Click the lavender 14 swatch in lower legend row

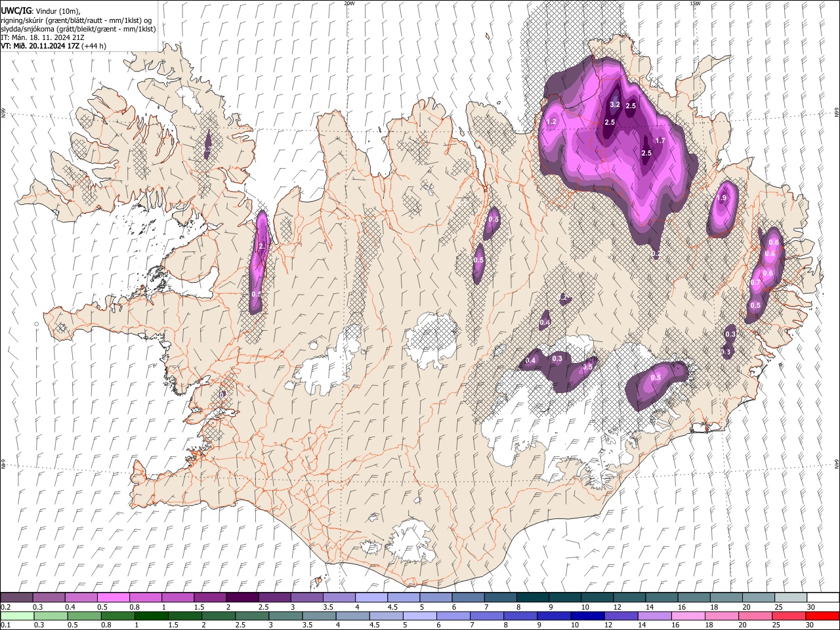click(655, 616)
